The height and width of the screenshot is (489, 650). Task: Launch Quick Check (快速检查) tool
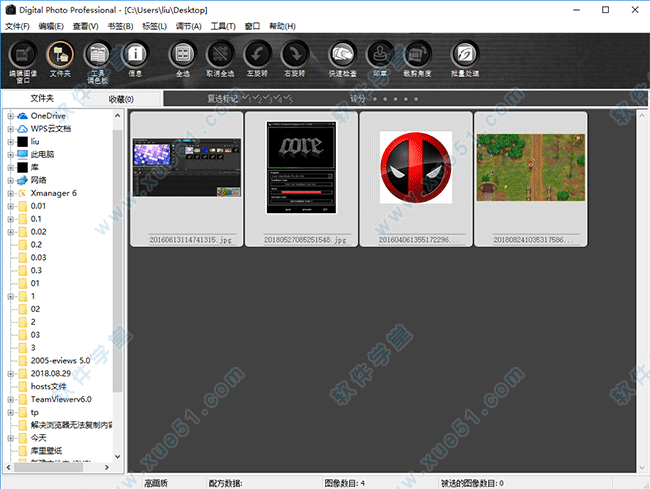click(x=342, y=58)
